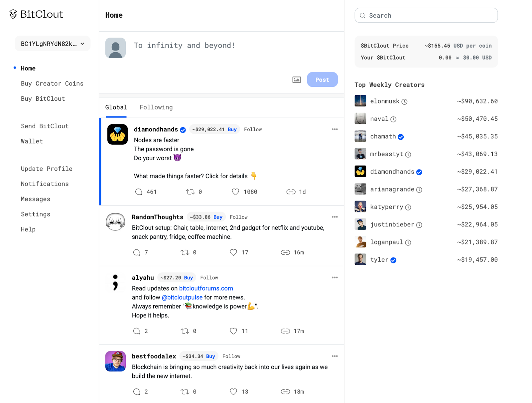The height and width of the screenshot is (403, 532).
Task: Open Messages in the sidebar
Action: click(x=36, y=199)
